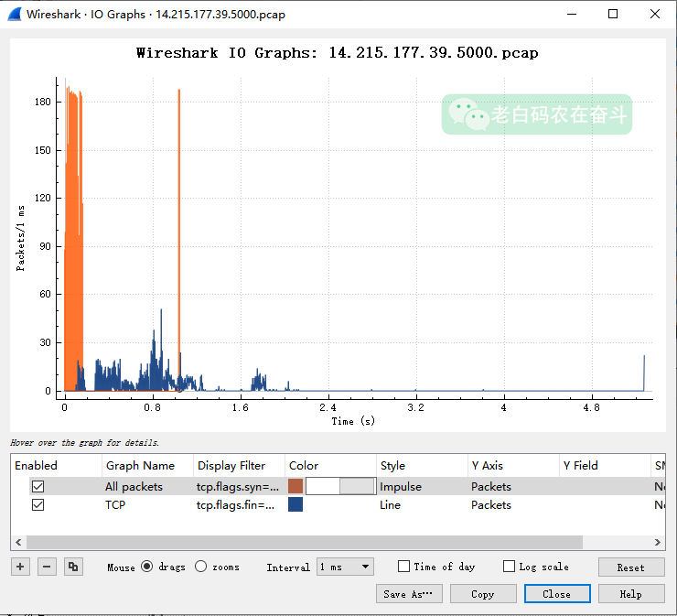This screenshot has width=677, height=616.
Task: Click the scrollbar right arrow under the graph table
Action: [657, 542]
